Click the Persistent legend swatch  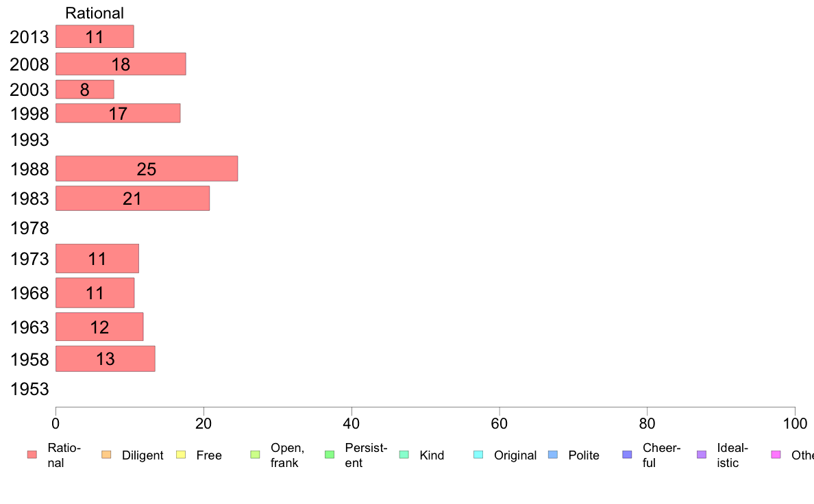[330, 455]
